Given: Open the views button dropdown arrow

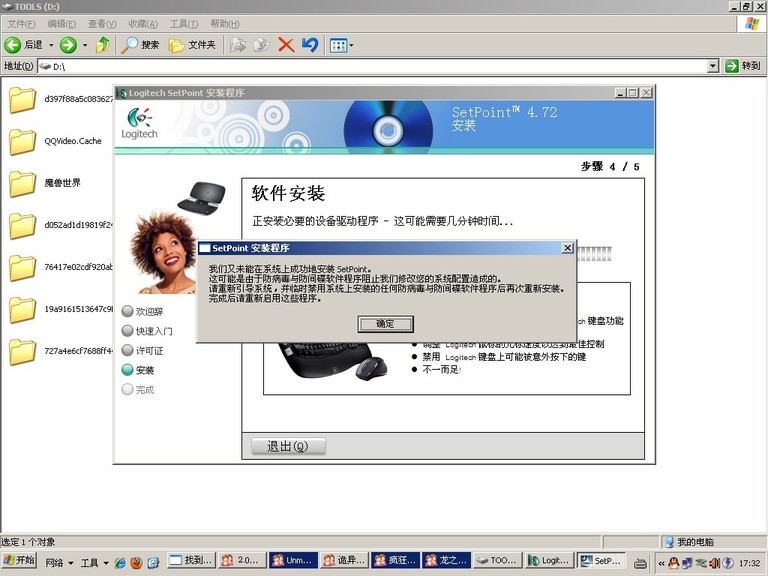Looking at the screenshot, I should coord(351,45).
